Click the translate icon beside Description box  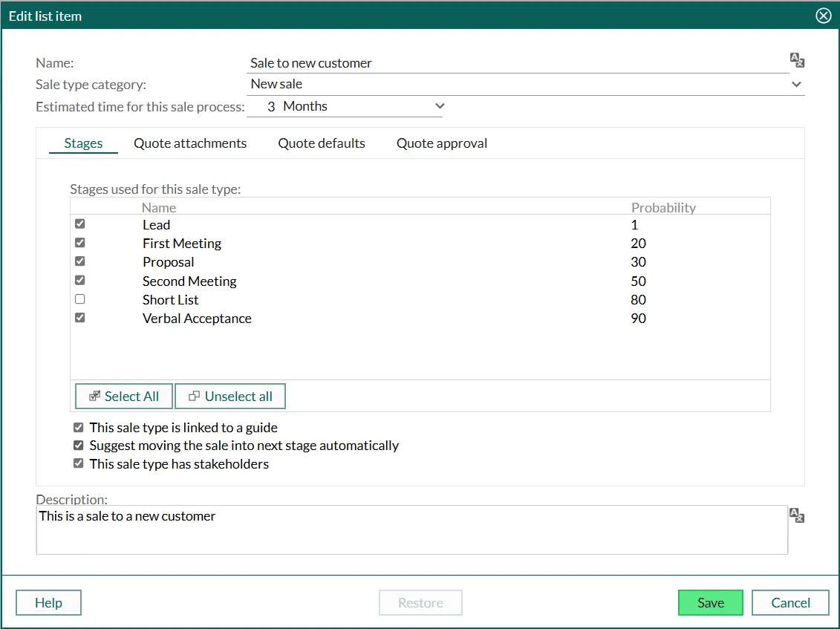797,515
